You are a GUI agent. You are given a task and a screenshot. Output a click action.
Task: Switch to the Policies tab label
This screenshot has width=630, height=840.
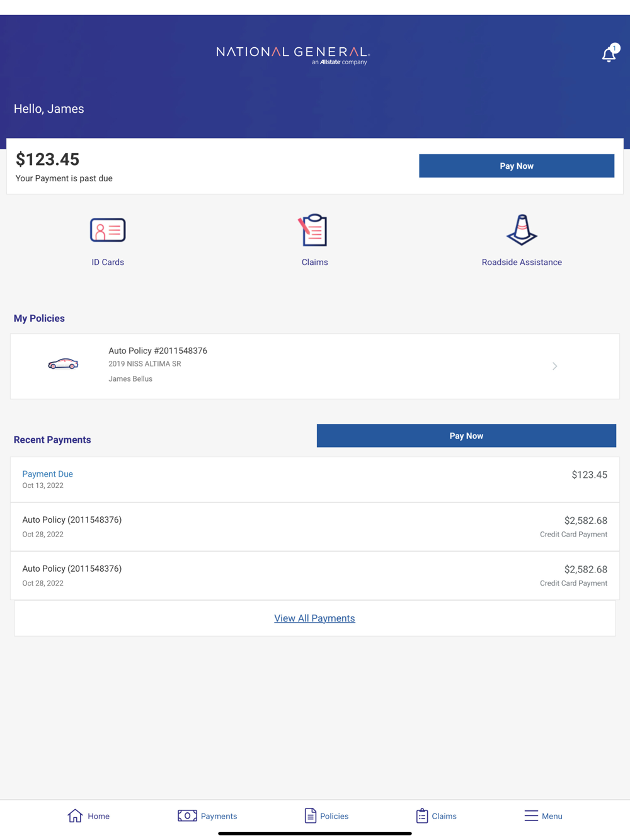point(334,816)
